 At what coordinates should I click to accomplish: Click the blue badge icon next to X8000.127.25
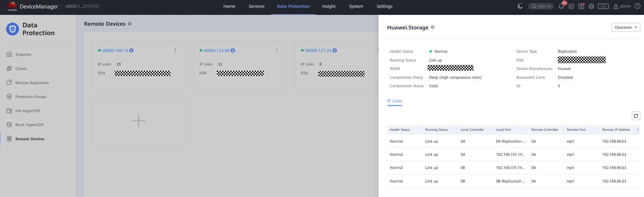335,51
